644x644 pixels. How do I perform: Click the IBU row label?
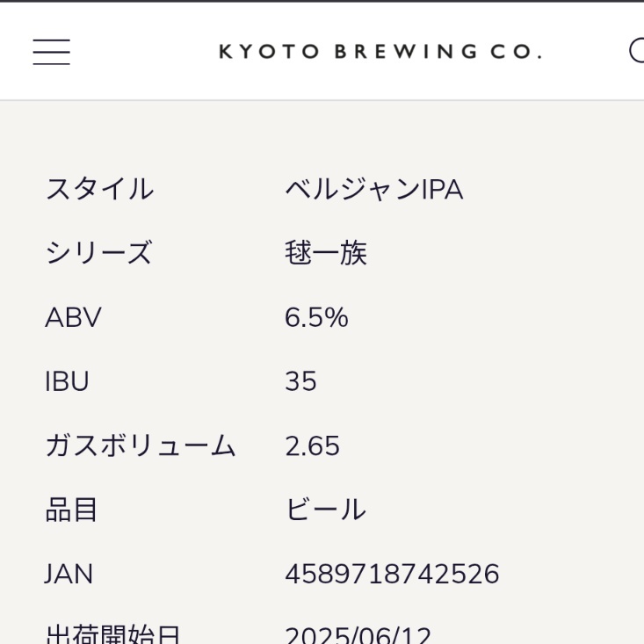[67, 381]
